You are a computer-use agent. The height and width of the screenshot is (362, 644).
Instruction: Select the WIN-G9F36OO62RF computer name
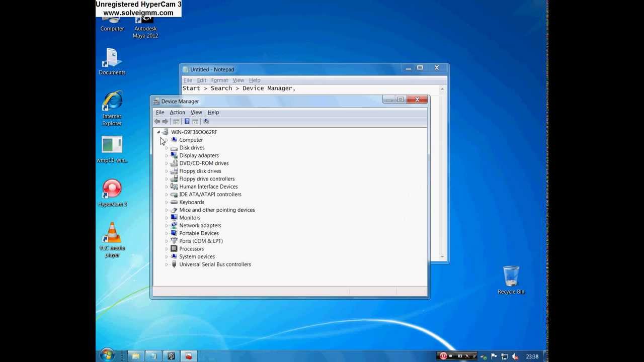pyautogui.click(x=194, y=132)
